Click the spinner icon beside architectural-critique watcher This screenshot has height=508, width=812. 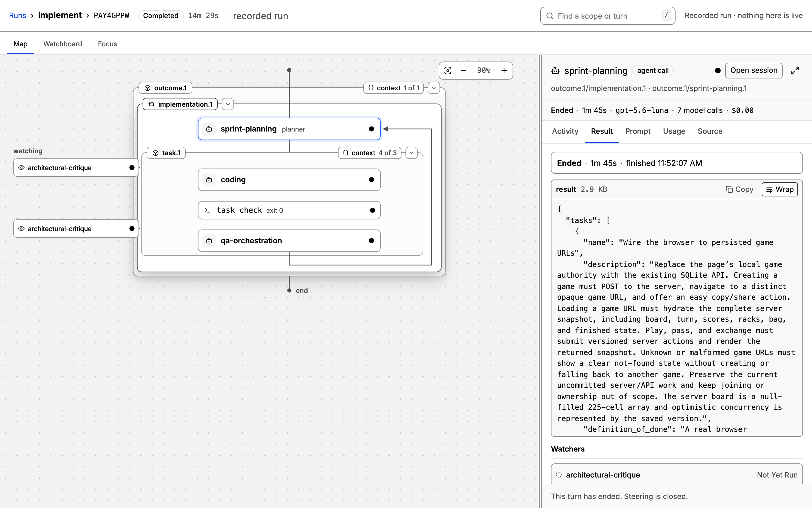(559, 475)
